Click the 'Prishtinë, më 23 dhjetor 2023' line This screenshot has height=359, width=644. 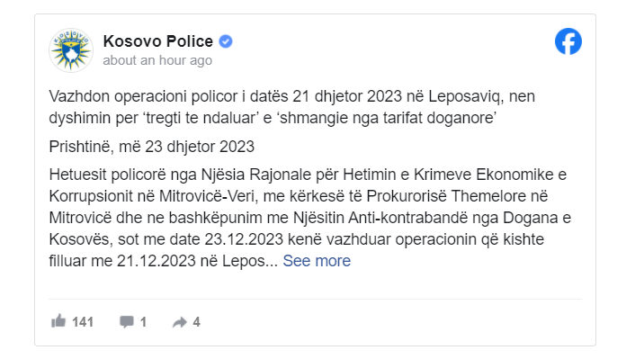151,147
